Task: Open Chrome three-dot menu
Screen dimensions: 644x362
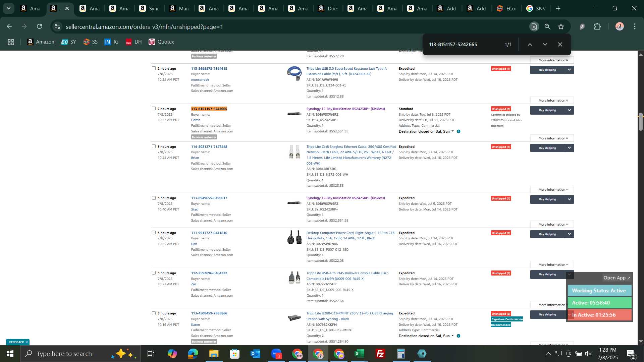Action: [635, 26]
